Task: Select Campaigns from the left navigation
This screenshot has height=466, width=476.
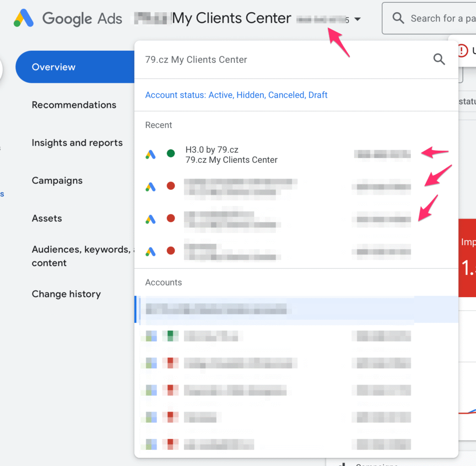Action: [x=57, y=180]
